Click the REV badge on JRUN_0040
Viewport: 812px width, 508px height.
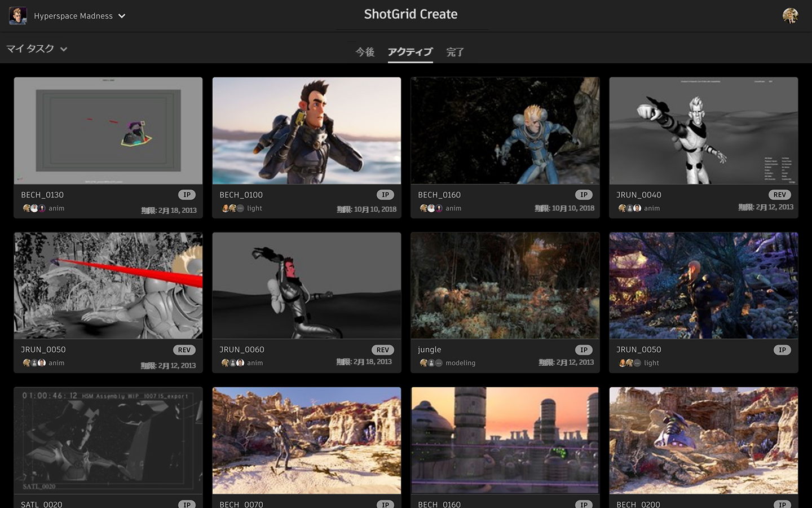coord(779,194)
